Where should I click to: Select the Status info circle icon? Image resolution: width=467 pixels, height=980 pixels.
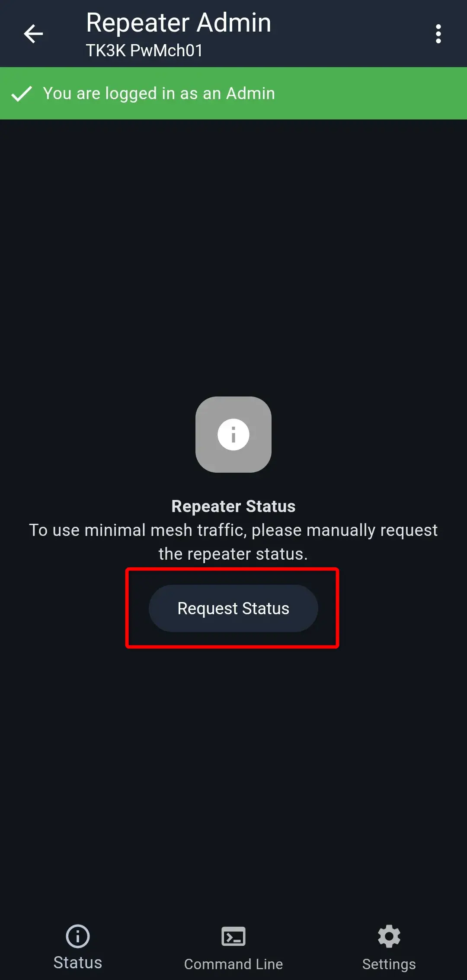pyautogui.click(x=78, y=936)
